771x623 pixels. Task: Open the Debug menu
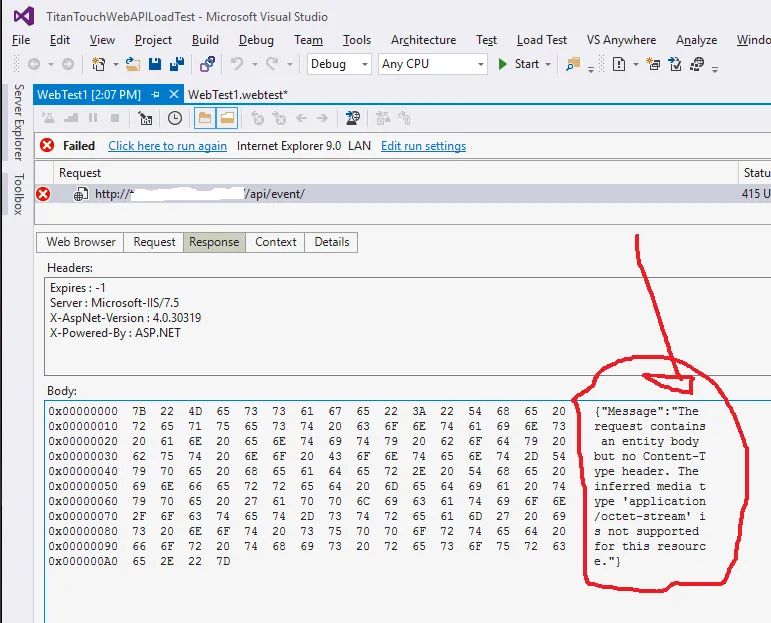[x=256, y=40]
